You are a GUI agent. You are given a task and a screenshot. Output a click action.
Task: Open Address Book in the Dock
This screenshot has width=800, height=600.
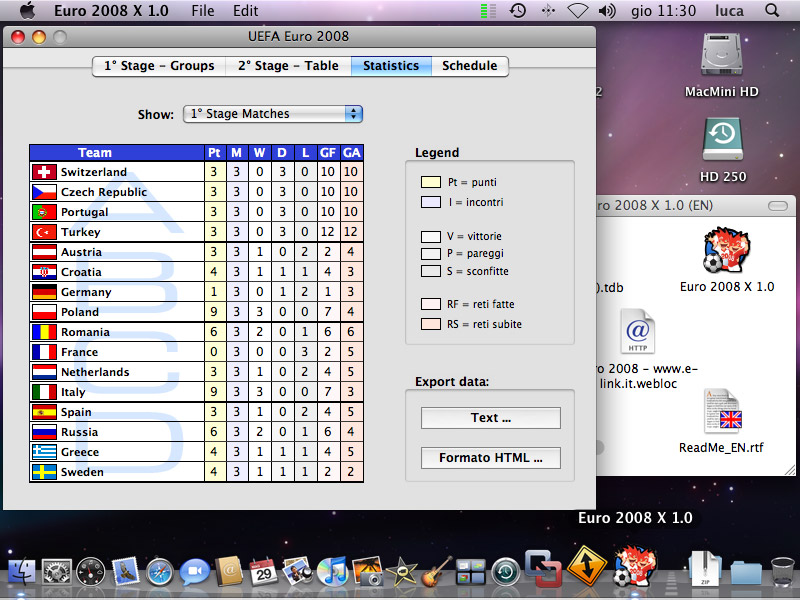(228, 572)
